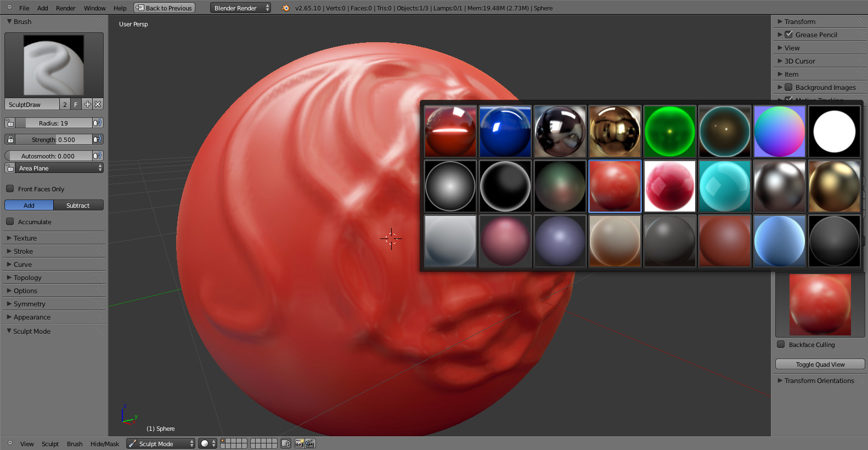Enable the Background Images checkbox
Viewport: 868px width, 450px height.
788,87
